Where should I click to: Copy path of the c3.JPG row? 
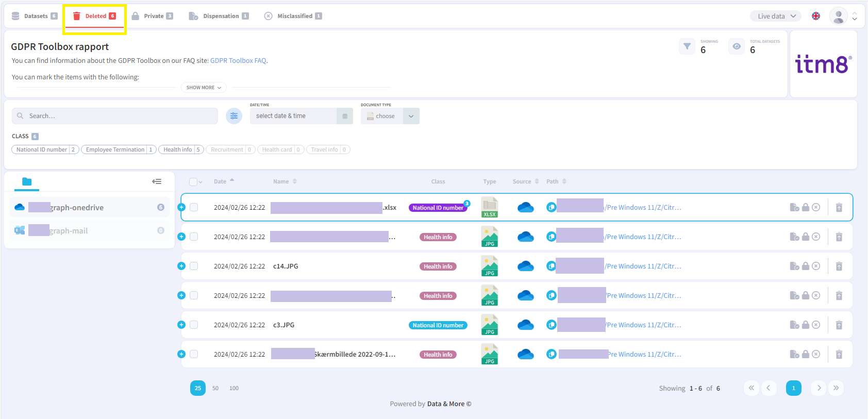[x=552, y=325]
